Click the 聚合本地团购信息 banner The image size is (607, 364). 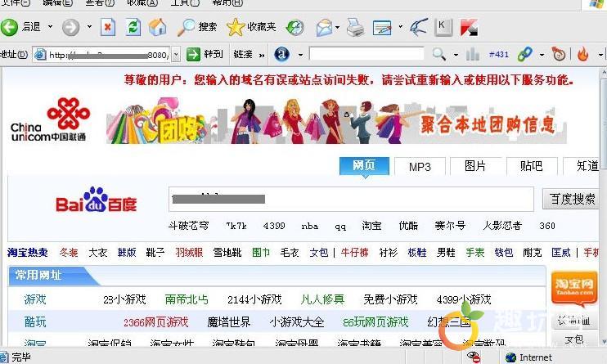click(336, 122)
